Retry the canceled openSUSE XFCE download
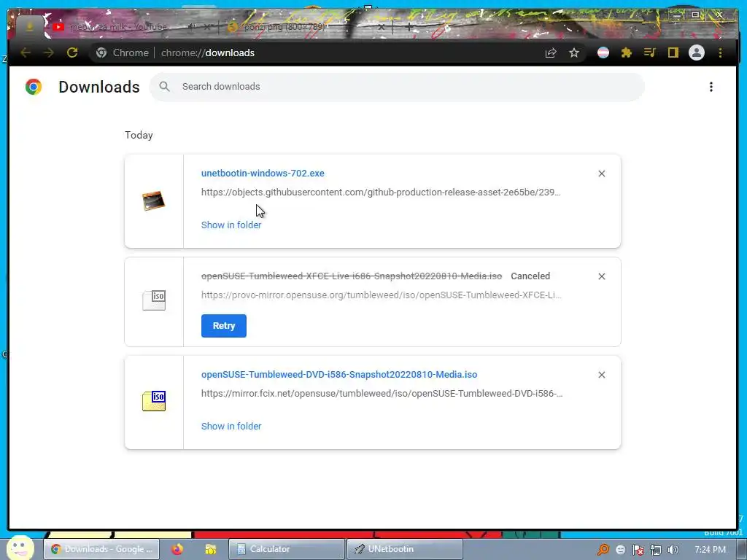The width and height of the screenshot is (747, 560). pyautogui.click(x=223, y=326)
